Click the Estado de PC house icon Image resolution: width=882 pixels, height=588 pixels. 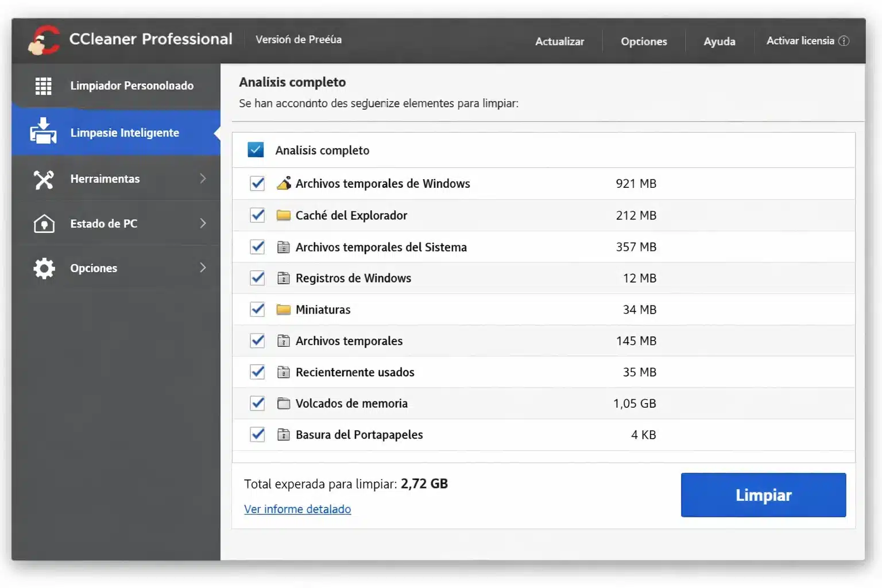tap(43, 223)
